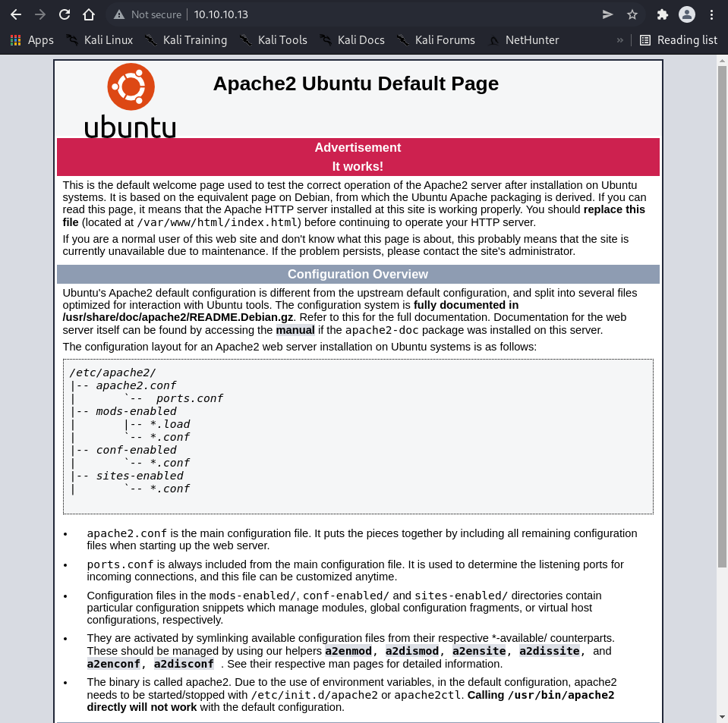728x723 pixels.
Task: Click the manual documentation link
Action: pyautogui.click(x=295, y=330)
